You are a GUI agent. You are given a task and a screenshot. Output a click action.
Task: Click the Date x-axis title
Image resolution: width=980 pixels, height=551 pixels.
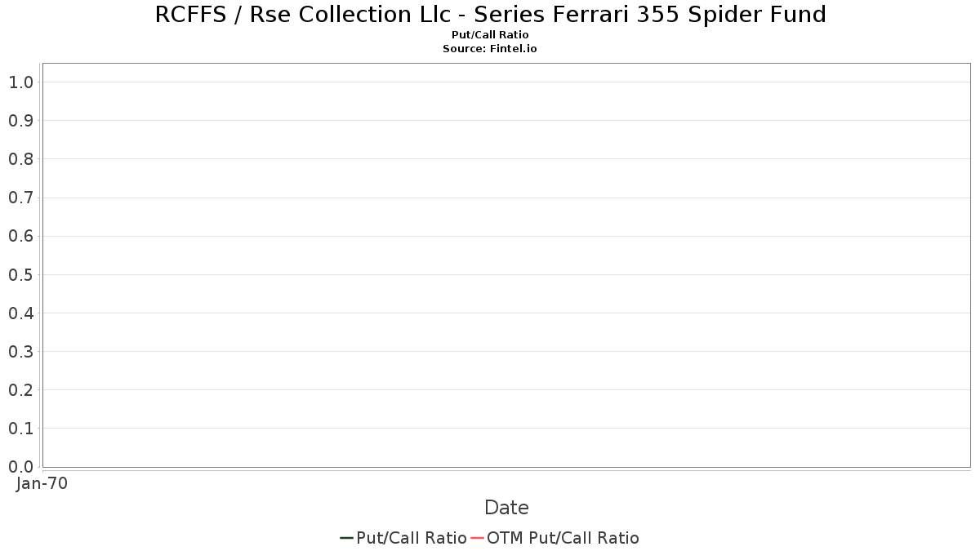point(506,508)
